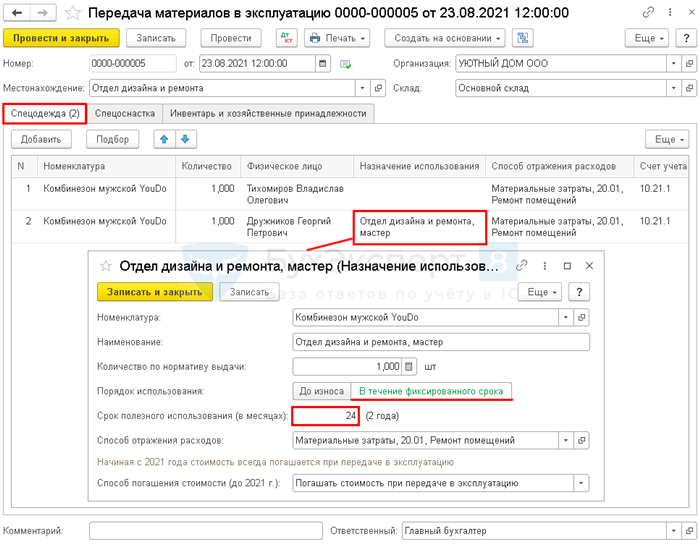
Task: Click the Срок полезного использования field
Action: (326, 415)
